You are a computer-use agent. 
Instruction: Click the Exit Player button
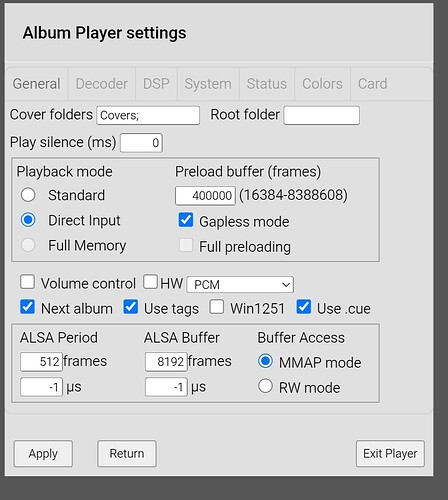click(390, 454)
